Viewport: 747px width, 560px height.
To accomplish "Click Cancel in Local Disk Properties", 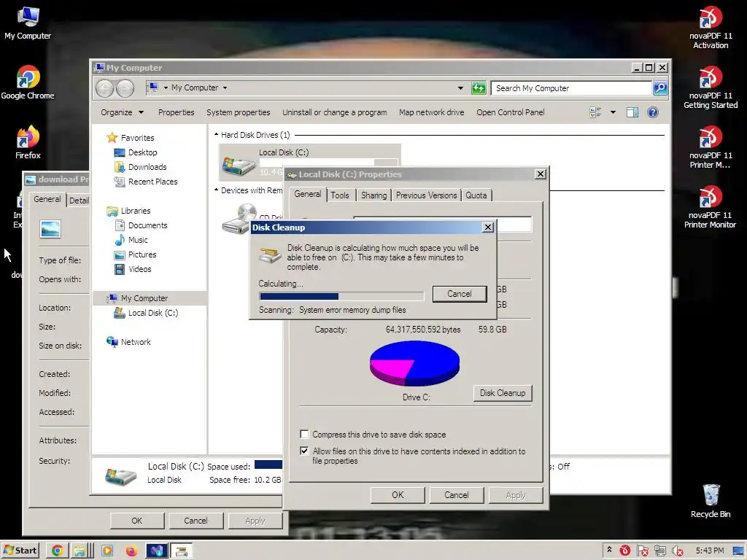I will pyautogui.click(x=457, y=495).
